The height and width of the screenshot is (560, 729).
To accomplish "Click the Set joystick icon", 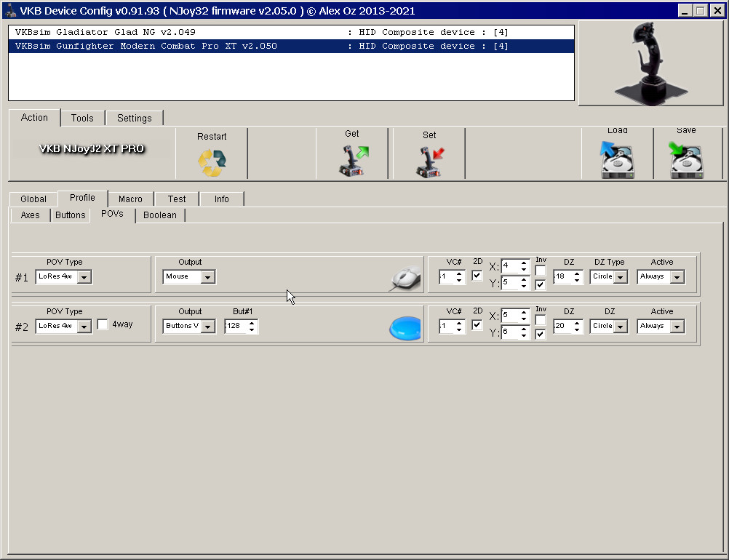I will (x=430, y=161).
